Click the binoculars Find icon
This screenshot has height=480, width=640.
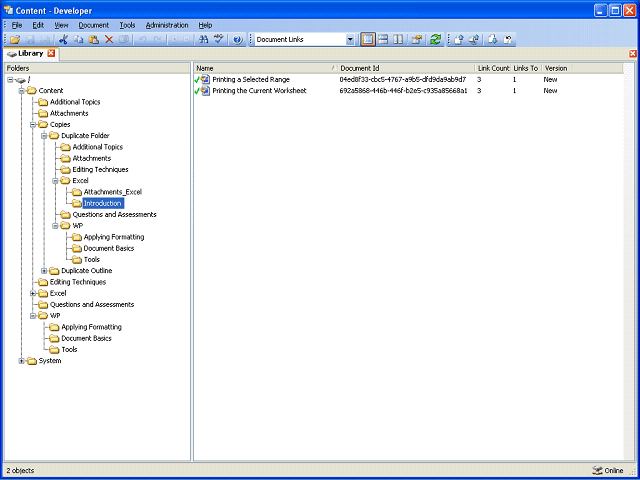203,40
